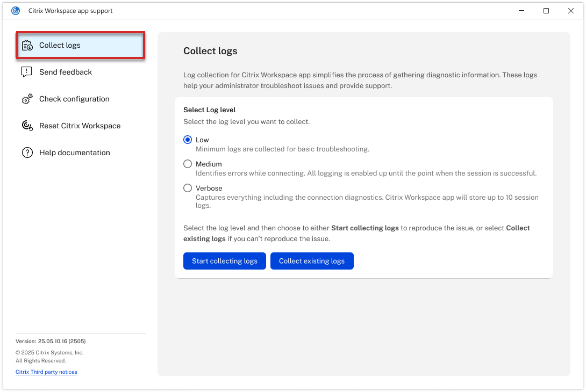Screen dimensions: 586x392
Task: Switch to Check configuration
Action: pyautogui.click(x=80, y=99)
